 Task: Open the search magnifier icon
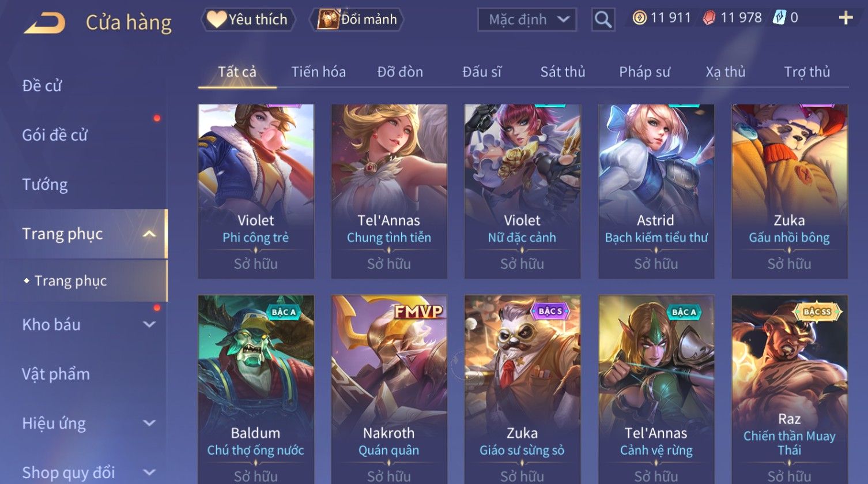[x=603, y=20]
